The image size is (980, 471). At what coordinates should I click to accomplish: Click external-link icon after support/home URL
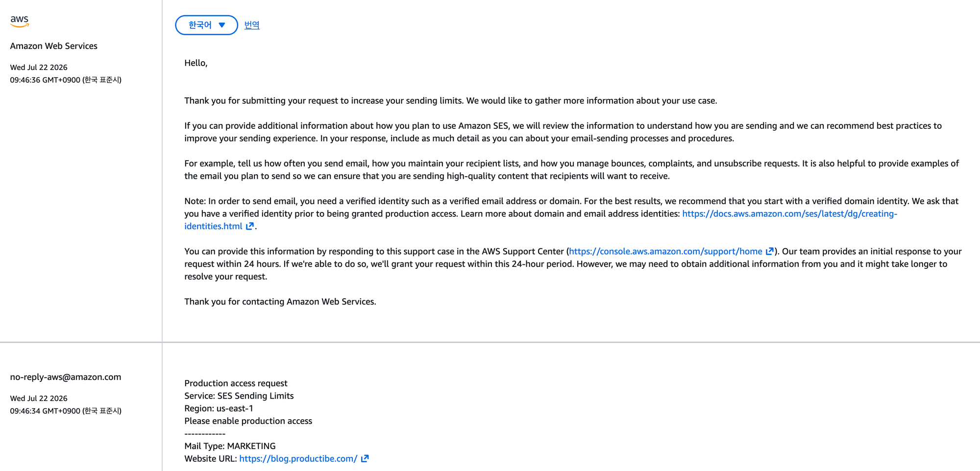coord(770,251)
